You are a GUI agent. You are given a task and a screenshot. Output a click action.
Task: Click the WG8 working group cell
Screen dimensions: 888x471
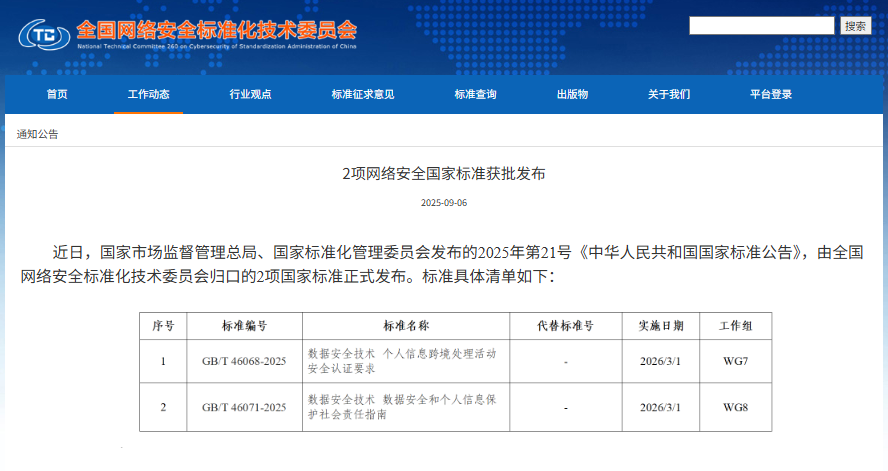click(x=736, y=407)
